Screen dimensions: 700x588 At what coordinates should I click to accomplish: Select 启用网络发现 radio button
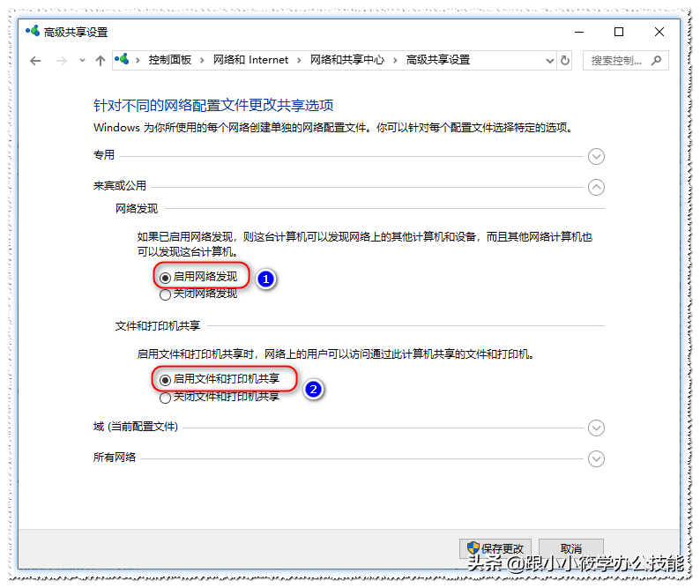tap(165, 278)
